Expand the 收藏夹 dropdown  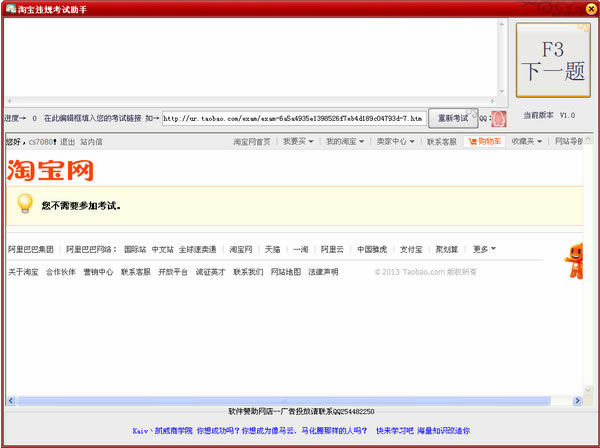pyautogui.click(x=527, y=142)
